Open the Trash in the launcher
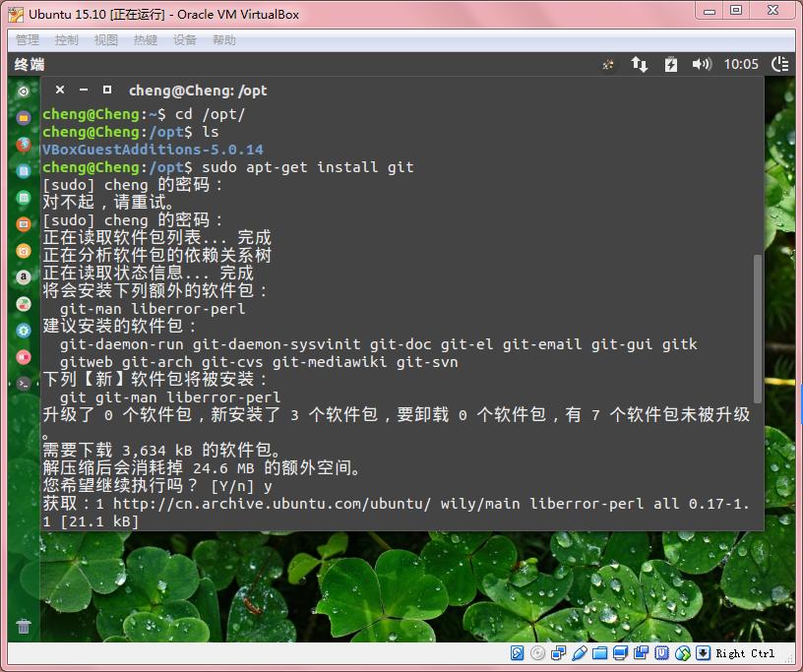Screen dimensions: 803x672 (x=24, y=626)
